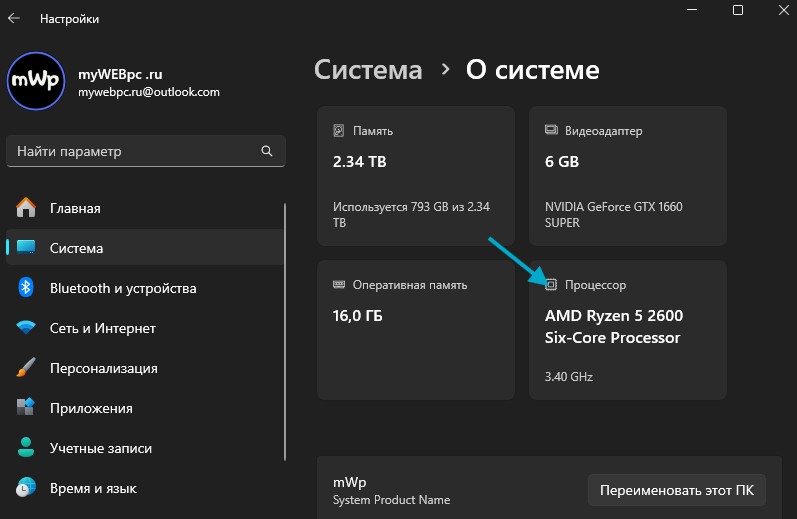The width and height of the screenshot is (797, 519).
Task: Maximize the Настройки window
Action: (x=738, y=10)
